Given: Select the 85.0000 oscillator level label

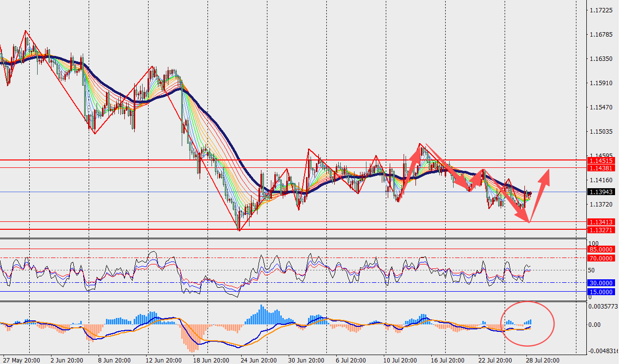Looking at the screenshot, I should coord(601,249).
